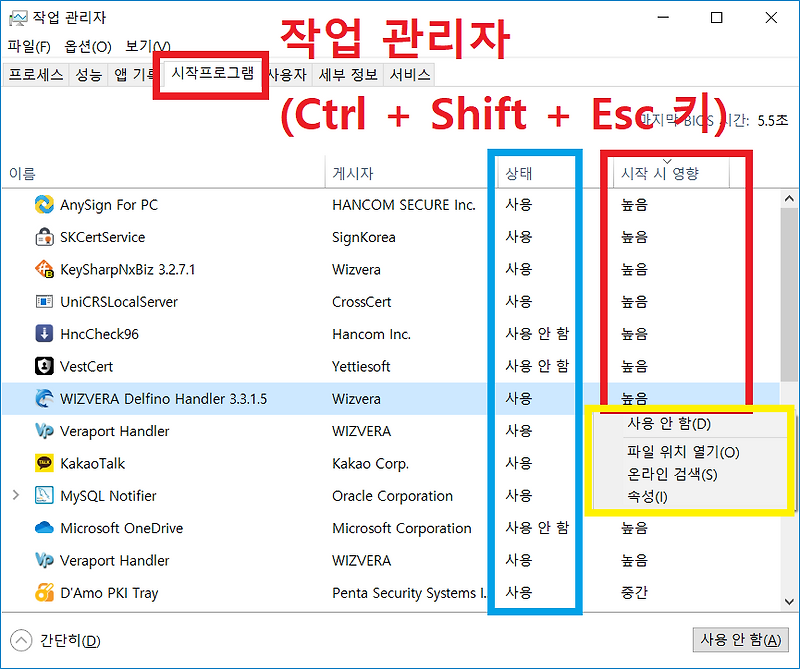This screenshot has width=800, height=669.
Task: Click publisher Penta Security Systems
Action: coord(409,592)
